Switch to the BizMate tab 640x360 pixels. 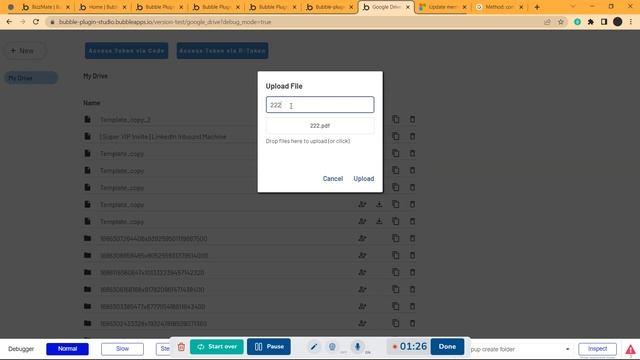(45, 7)
